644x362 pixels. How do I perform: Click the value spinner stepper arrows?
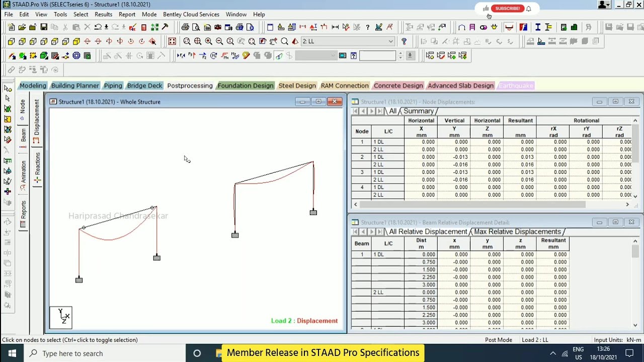pos(400,55)
